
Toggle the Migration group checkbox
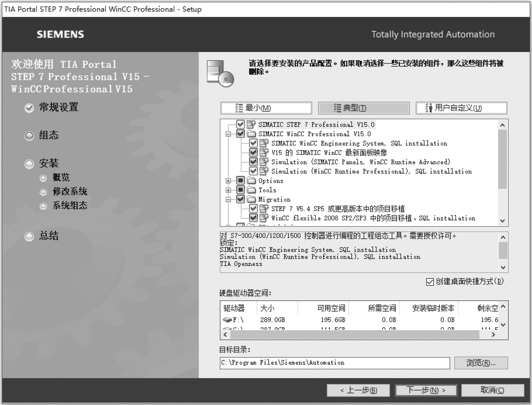coord(241,199)
